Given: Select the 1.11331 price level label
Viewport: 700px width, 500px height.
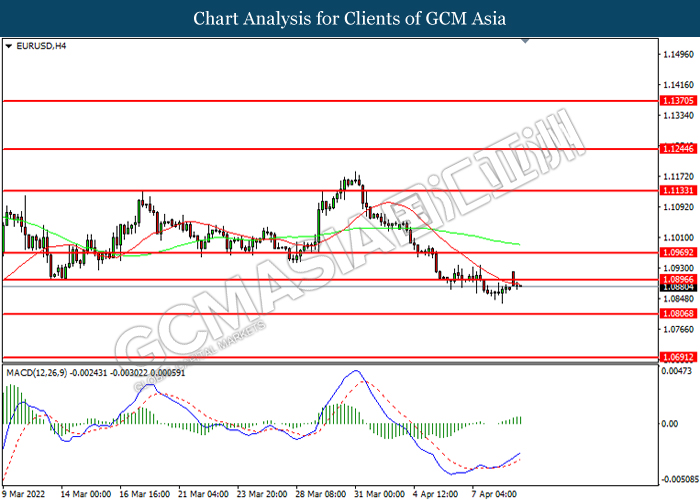Looking at the screenshot, I should 678,191.
